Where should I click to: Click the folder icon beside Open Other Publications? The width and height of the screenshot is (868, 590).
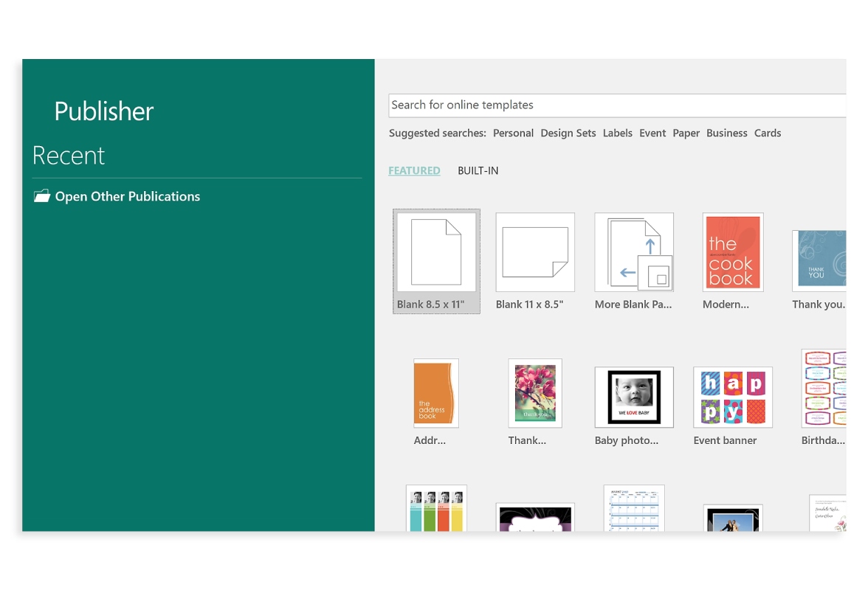click(x=41, y=196)
